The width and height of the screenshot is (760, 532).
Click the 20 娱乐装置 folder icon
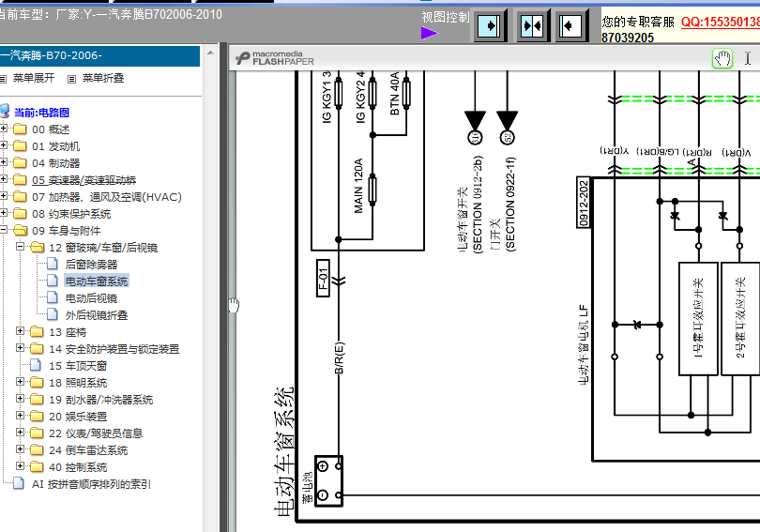37,417
